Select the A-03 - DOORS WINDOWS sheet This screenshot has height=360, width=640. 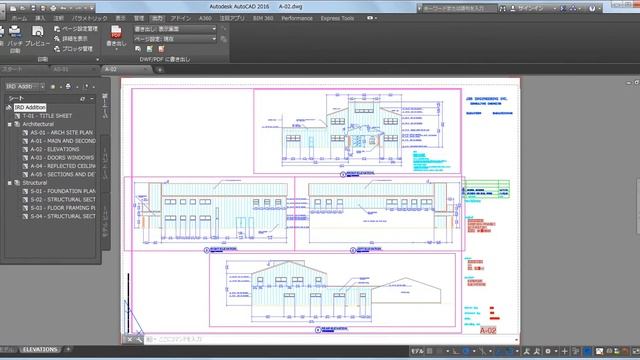pos(62,158)
